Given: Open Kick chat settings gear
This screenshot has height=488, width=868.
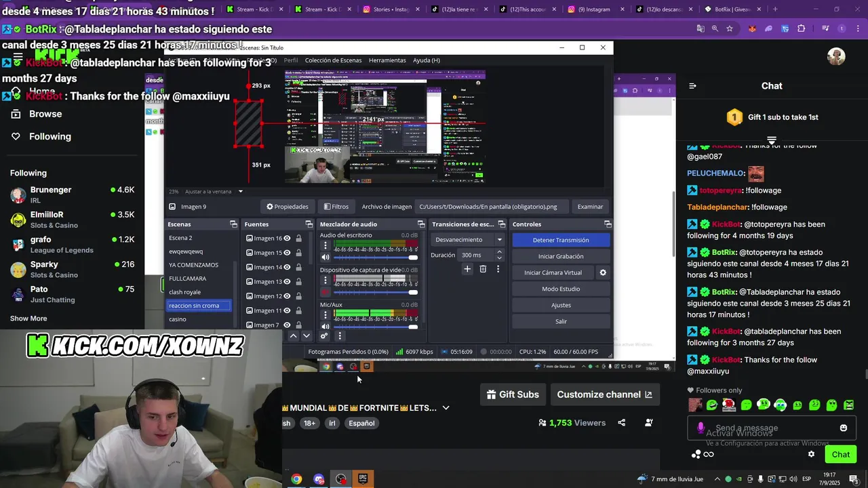Looking at the screenshot, I should click(811, 454).
